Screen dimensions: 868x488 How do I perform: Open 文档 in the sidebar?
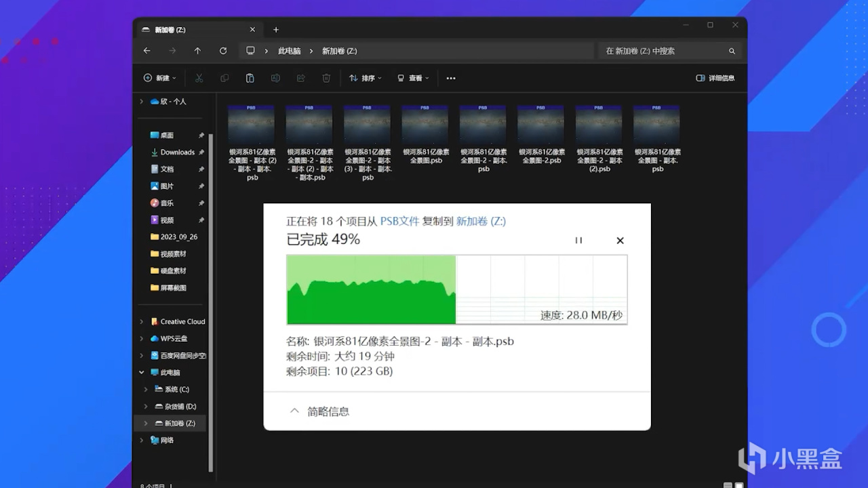[167, 169]
